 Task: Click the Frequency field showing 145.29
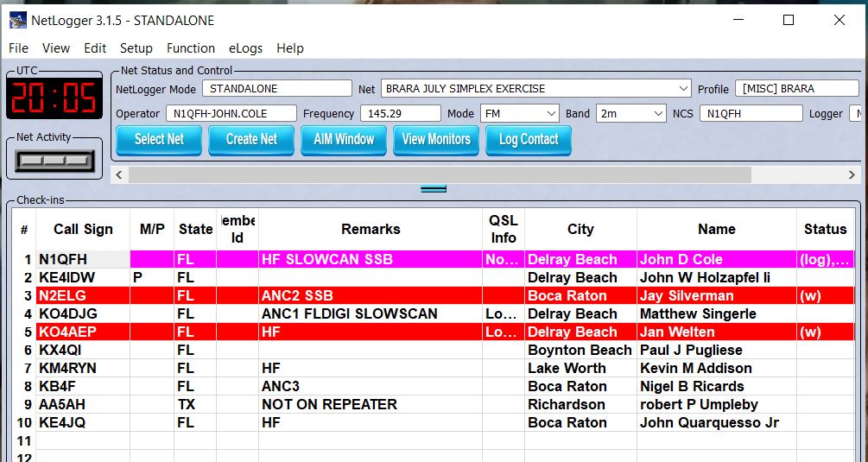(x=400, y=113)
